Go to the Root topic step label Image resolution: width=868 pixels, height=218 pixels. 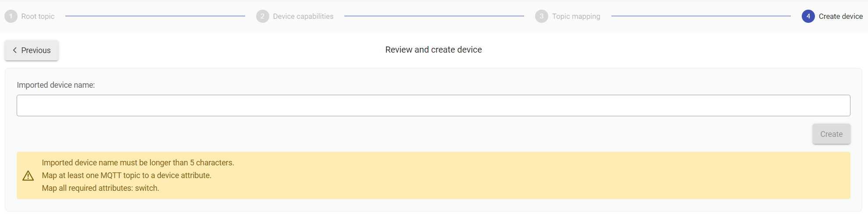click(x=38, y=16)
